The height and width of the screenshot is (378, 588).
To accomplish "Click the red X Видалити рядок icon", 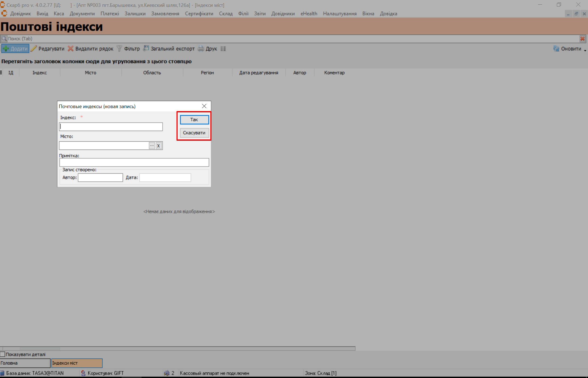I will coord(71,49).
